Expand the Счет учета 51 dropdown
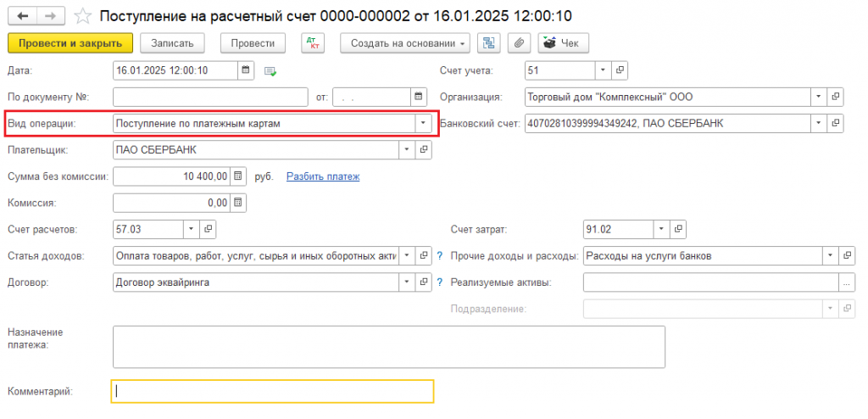 pos(603,70)
